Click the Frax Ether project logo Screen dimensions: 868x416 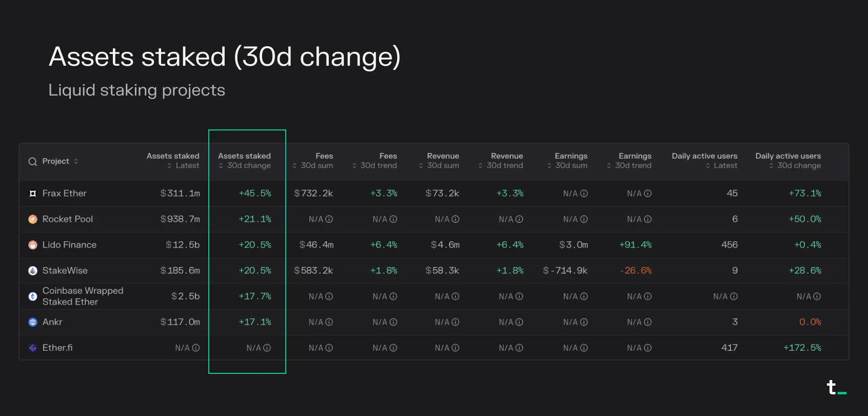33,194
